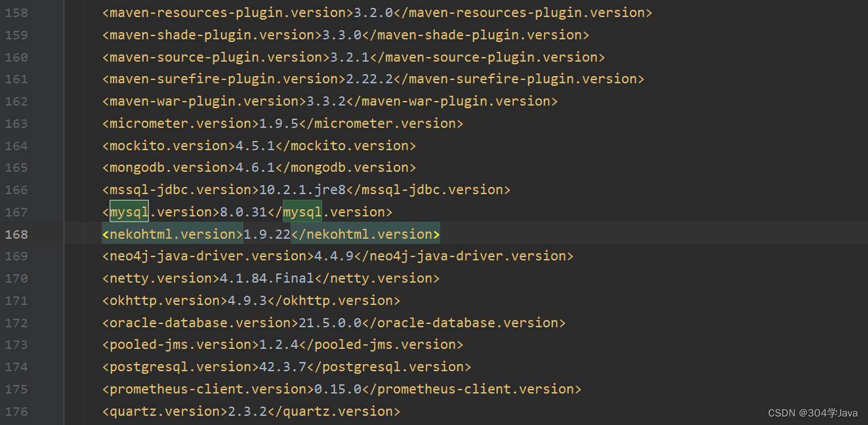Click the opening prometheus-client.version tag

pyautogui.click(x=208, y=389)
